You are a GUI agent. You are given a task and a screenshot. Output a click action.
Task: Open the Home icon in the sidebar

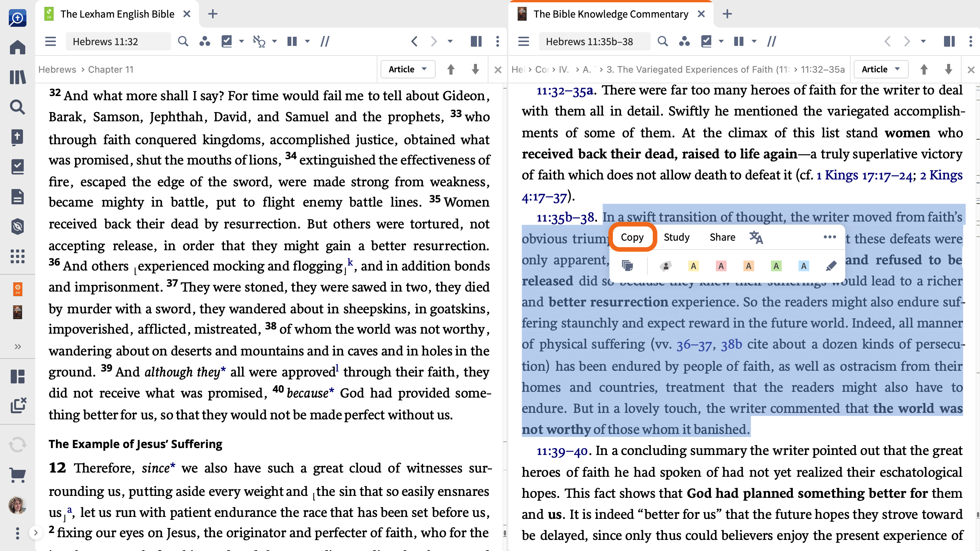click(x=18, y=47)
